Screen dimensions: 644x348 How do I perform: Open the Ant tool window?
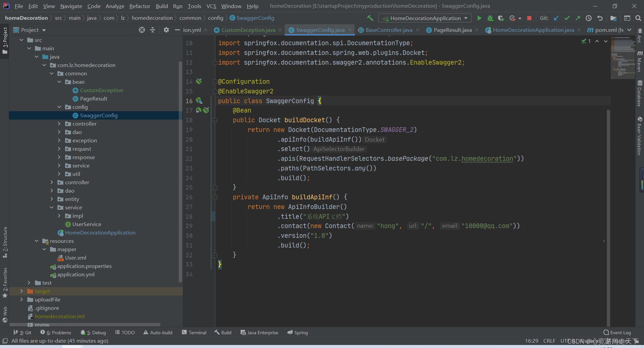click(640, 36)
